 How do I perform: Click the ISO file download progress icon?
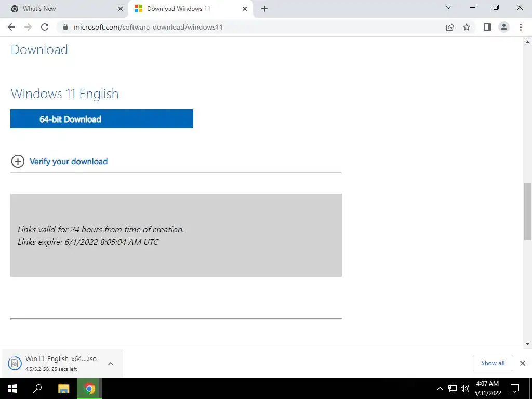point(15,363)
